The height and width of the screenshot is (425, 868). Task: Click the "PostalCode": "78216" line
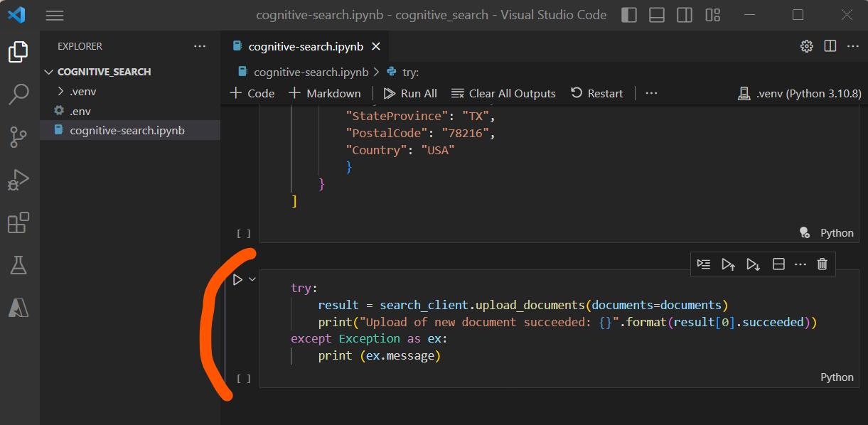419,133
